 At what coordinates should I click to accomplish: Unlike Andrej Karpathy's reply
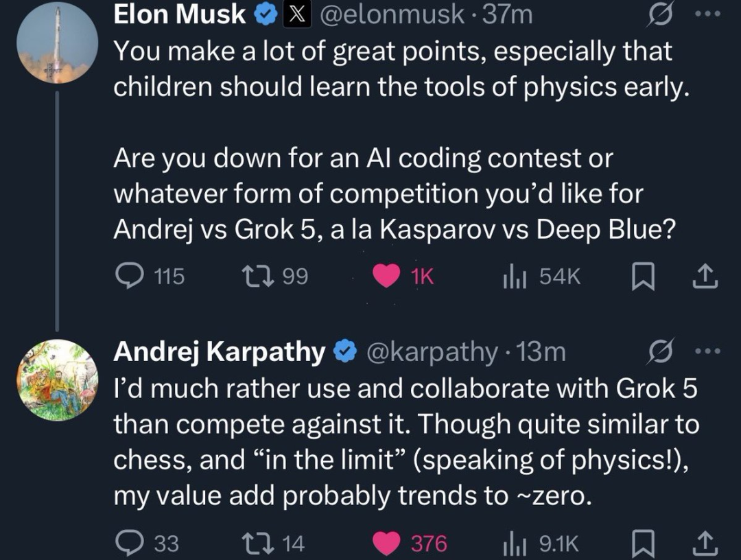click(x=388, y=543)
